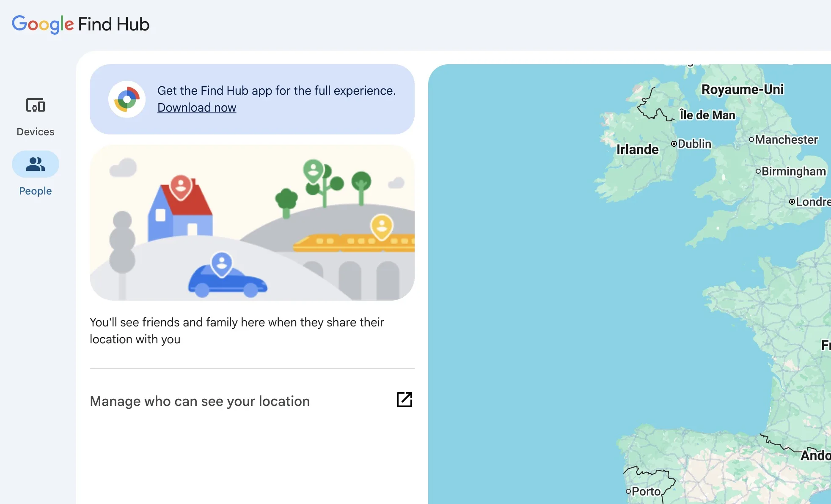
Task: Click the friends and family illustration
Action: [252, 223]
